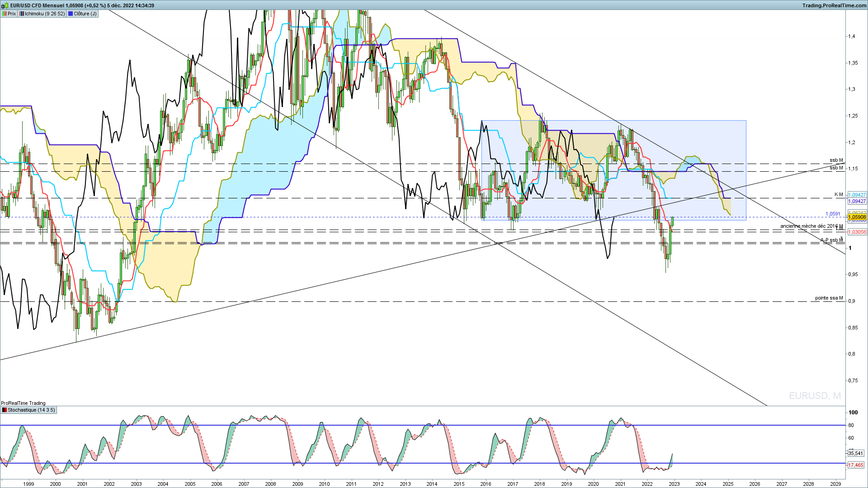This screenshot has height=488, width=868.
Task: Click the 2029 label on time axis
Action: point(835,484)
